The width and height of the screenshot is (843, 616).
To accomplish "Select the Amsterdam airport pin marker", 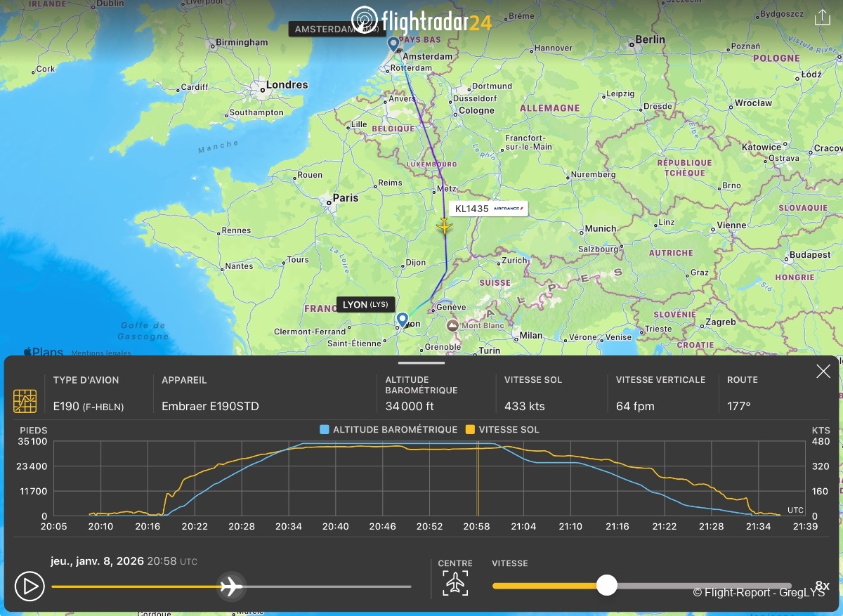I will tap(394, 45).
